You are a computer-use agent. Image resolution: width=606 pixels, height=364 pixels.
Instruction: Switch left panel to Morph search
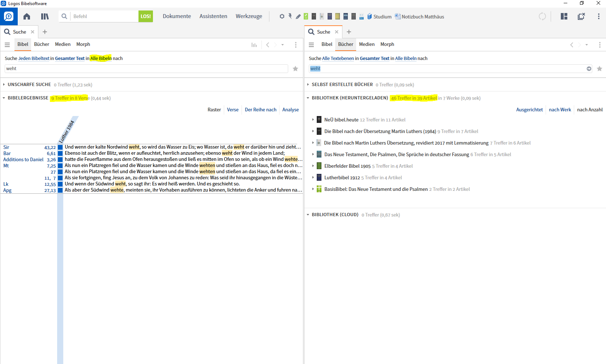[x=83, y=44]
